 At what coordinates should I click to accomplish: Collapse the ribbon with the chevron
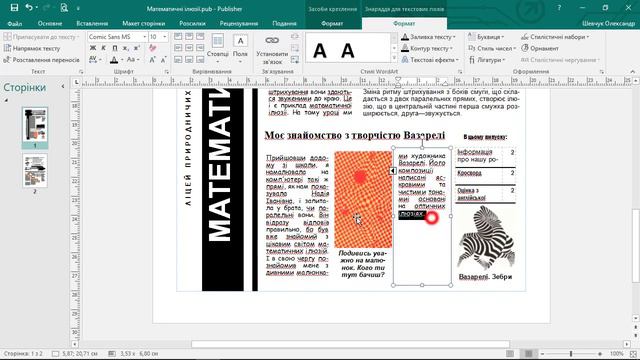(x=633, y=71)
